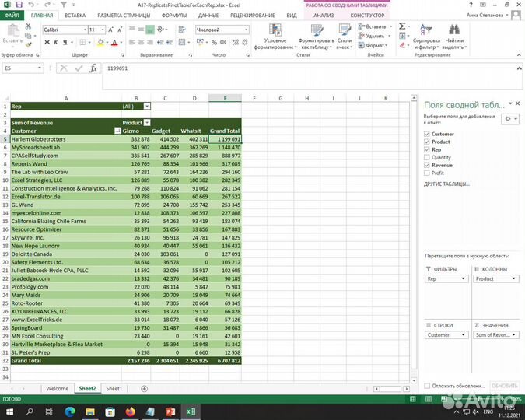Click the ДРУГИЕ ТАБЛИЦЫ link

pyautogui.click(x=446, y=184)
